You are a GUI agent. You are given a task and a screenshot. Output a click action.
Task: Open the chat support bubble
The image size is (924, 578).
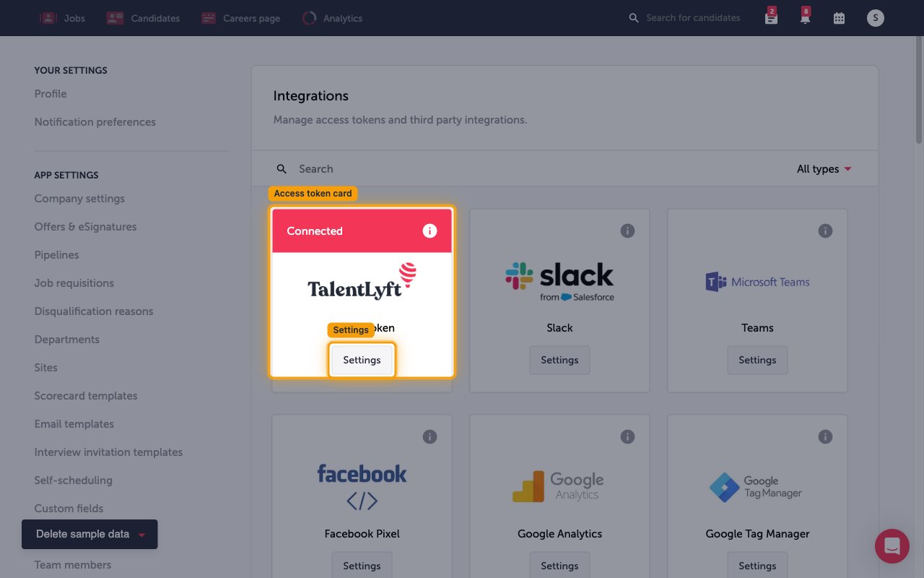click(892, 546)
